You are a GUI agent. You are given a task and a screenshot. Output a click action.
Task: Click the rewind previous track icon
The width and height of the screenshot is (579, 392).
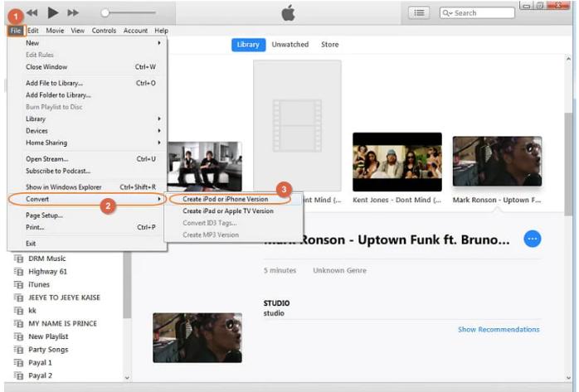pyautogui.click(x=32, y=13)
